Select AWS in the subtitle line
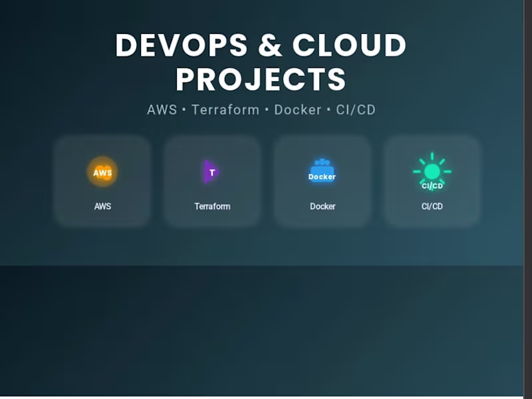Viewport: 532px width, 399px height. [x=162, y=109]
